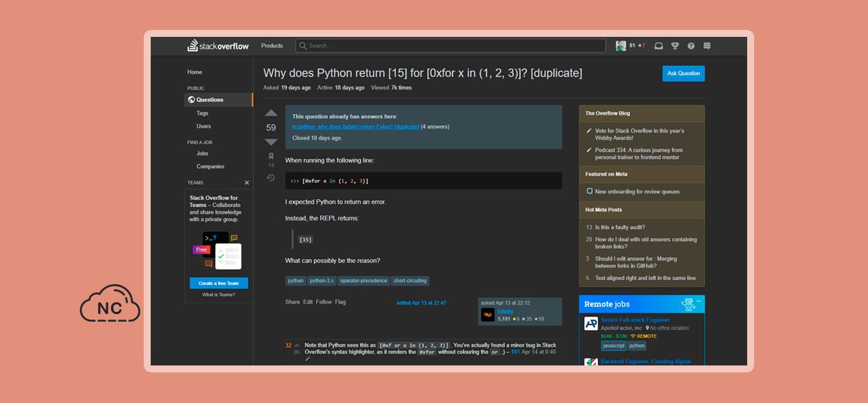Open Is this a faulty audit? post
868x403 pixels.
620,227
